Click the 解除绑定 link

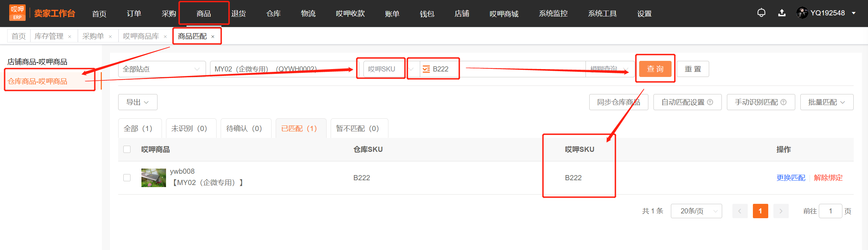tap(828, 178)
